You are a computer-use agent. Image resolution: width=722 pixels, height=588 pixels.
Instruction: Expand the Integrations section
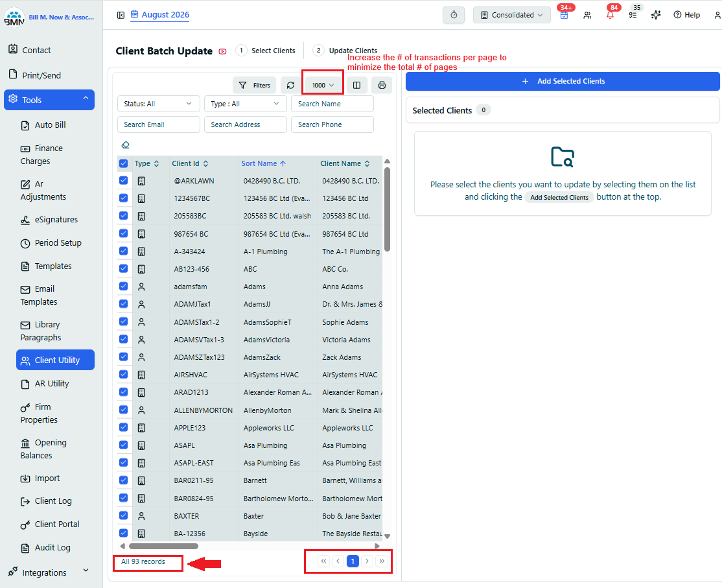coord(49,572)
